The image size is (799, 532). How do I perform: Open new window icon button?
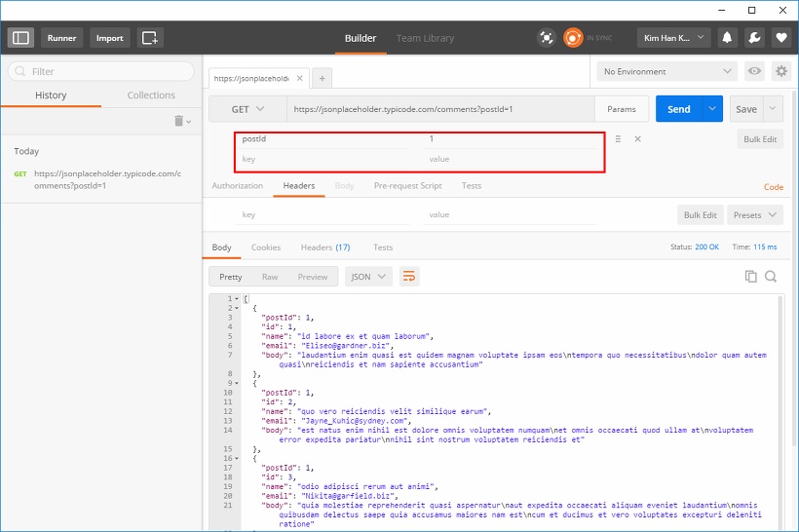coord(150,38)
